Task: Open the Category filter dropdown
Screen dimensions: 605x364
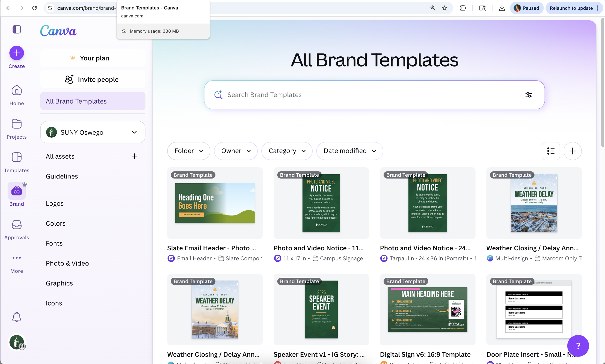Action: coord(287,151)
